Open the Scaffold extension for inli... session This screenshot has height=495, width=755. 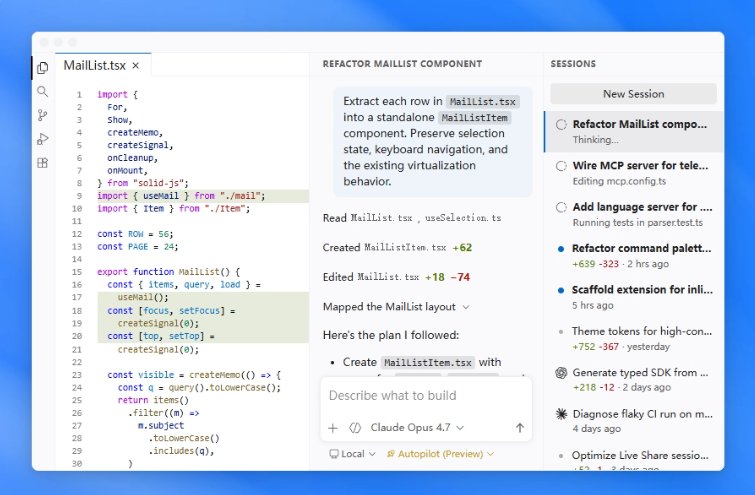click(634, 297)
